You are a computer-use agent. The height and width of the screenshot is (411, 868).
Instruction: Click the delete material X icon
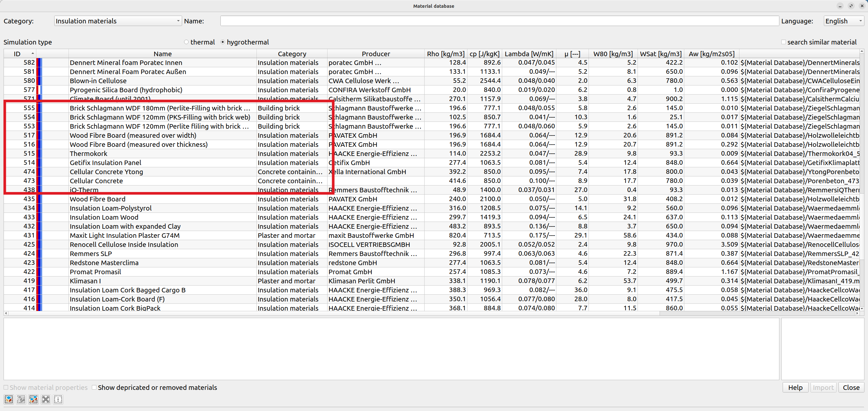[46, 400]
